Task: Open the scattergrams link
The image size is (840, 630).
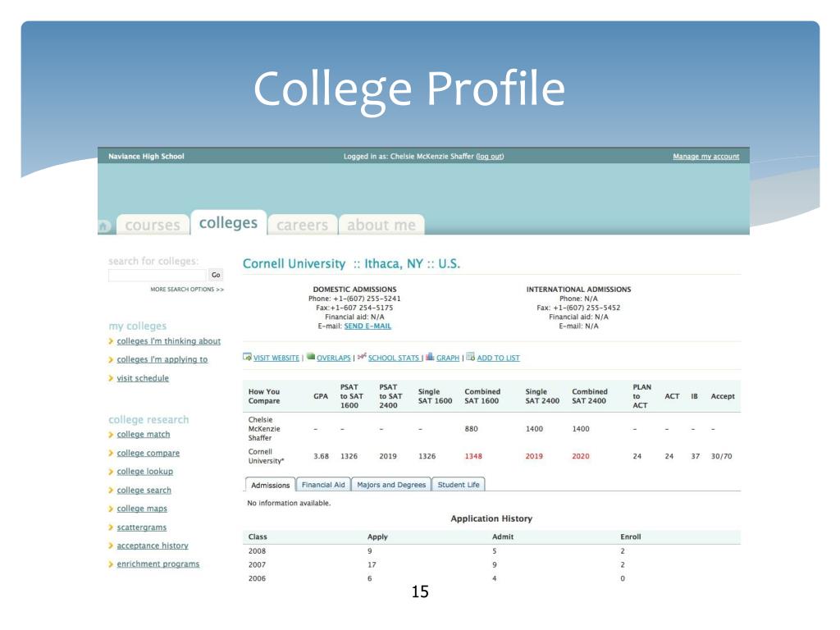Action: click(x=142, y=527)
